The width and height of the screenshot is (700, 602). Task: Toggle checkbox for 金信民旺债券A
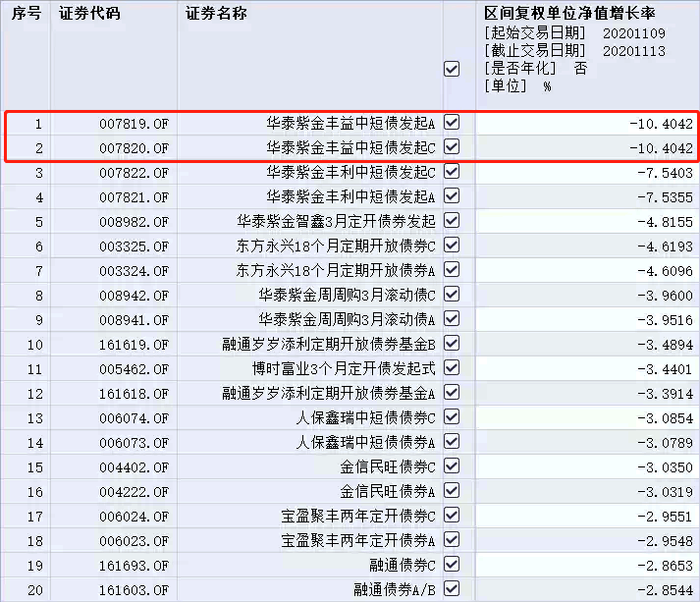452,490
